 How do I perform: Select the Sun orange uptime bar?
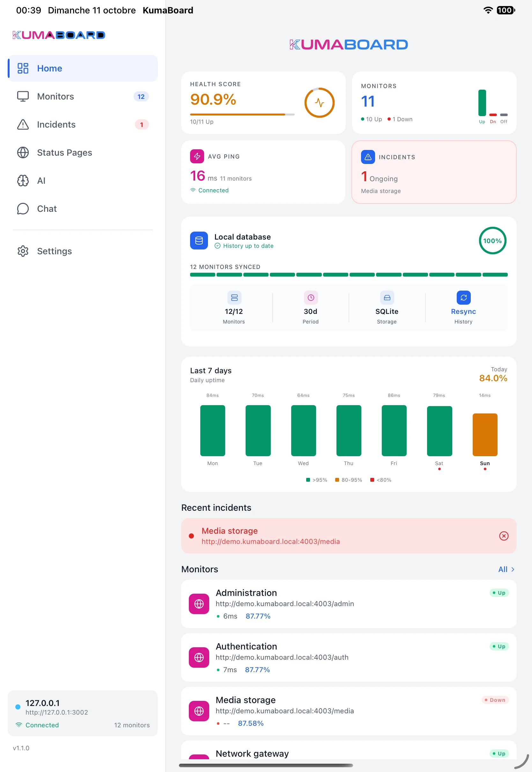pyautogui.click(x=484, y=434)
